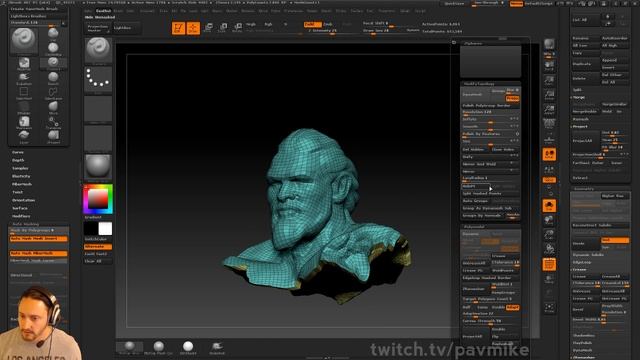Expand the Surface brush subpalette
The width and height of the screenshot is (640, 360).
[20, 208]
